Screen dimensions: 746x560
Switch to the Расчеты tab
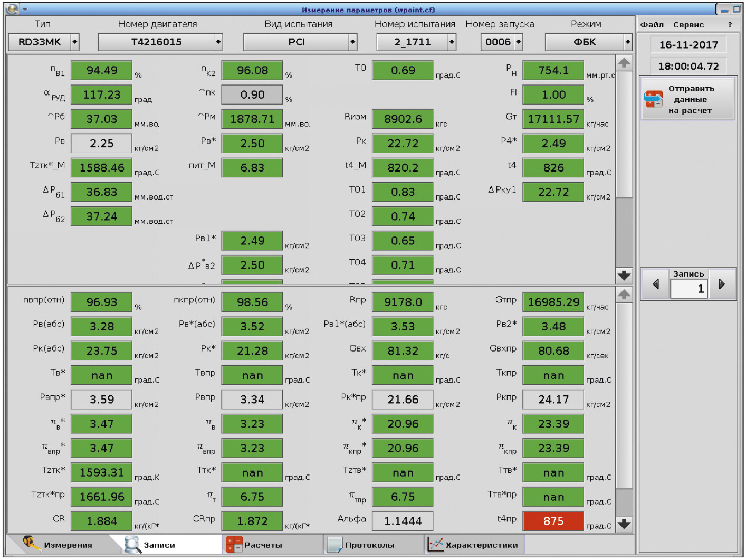[x=273, y=545]
